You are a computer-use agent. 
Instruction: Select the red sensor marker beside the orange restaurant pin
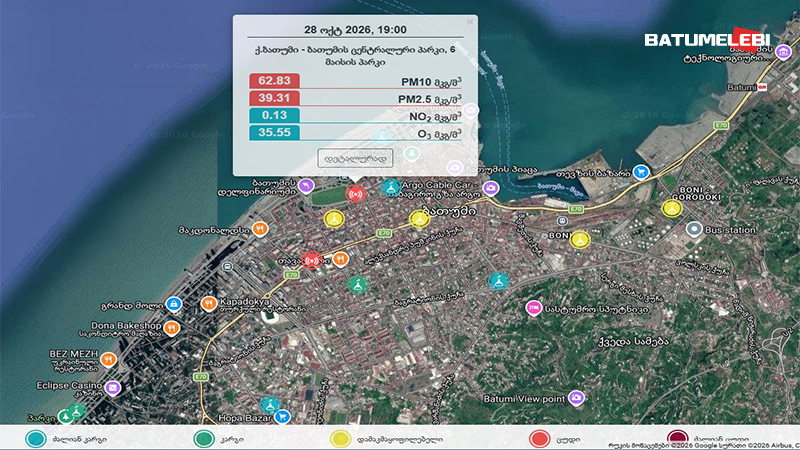311,260
